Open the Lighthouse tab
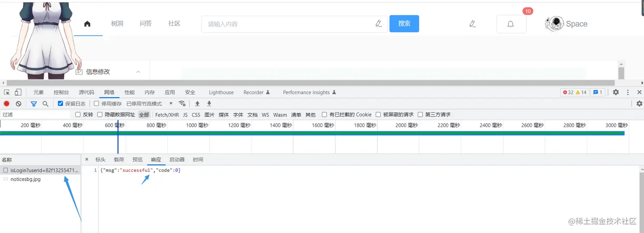This screenshot has width=644, height=233. click(221, 92)
